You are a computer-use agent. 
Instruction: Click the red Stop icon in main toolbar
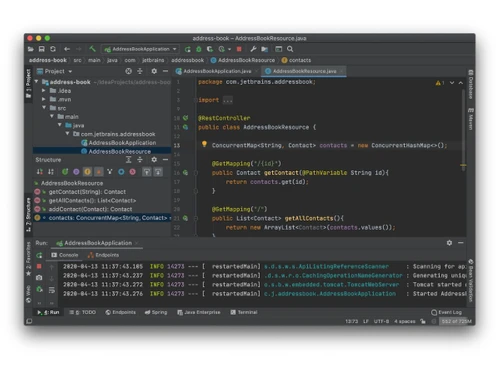[x=239, y=49]
